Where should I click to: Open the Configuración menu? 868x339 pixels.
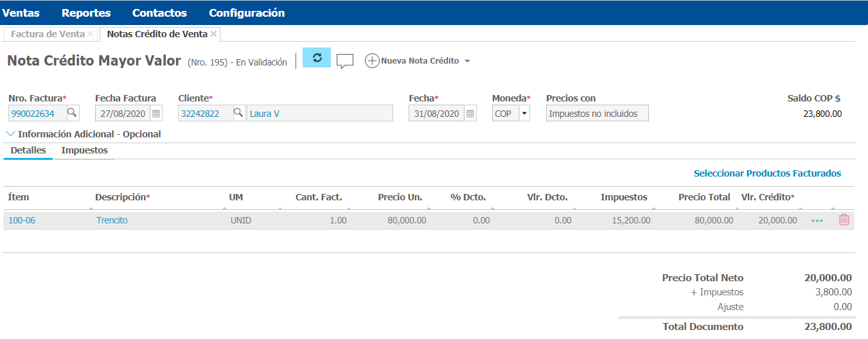pyautogui.click(x=246, y=13)
